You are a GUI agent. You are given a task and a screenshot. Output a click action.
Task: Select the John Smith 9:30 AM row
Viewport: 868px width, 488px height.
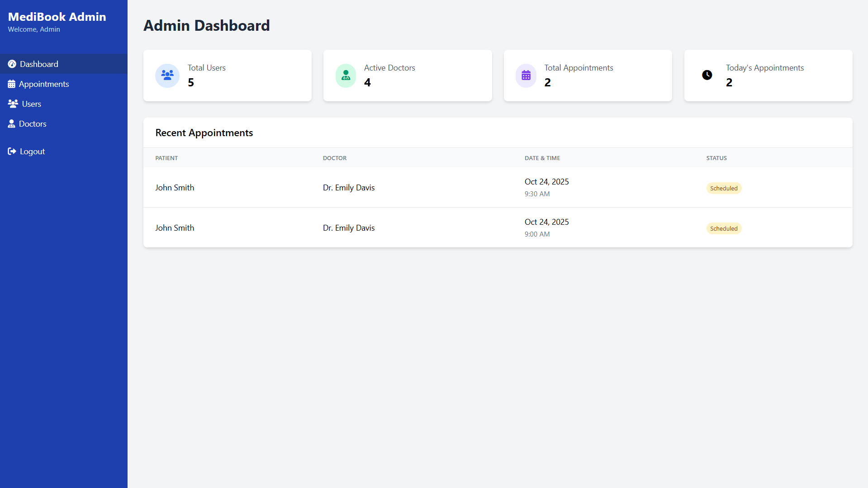click(175, 188)
